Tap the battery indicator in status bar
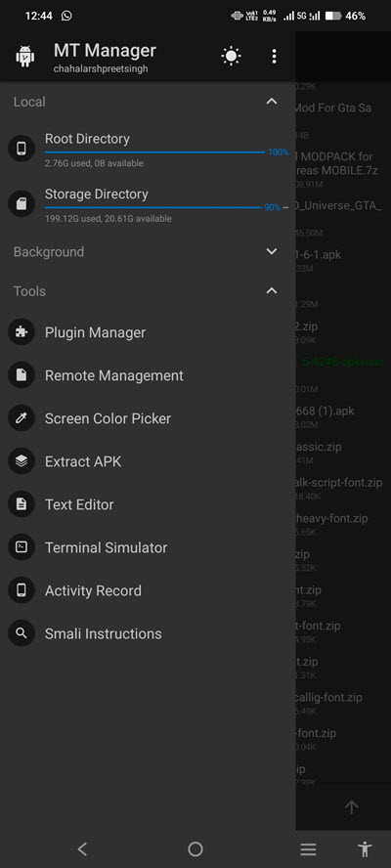 point(333,16)
